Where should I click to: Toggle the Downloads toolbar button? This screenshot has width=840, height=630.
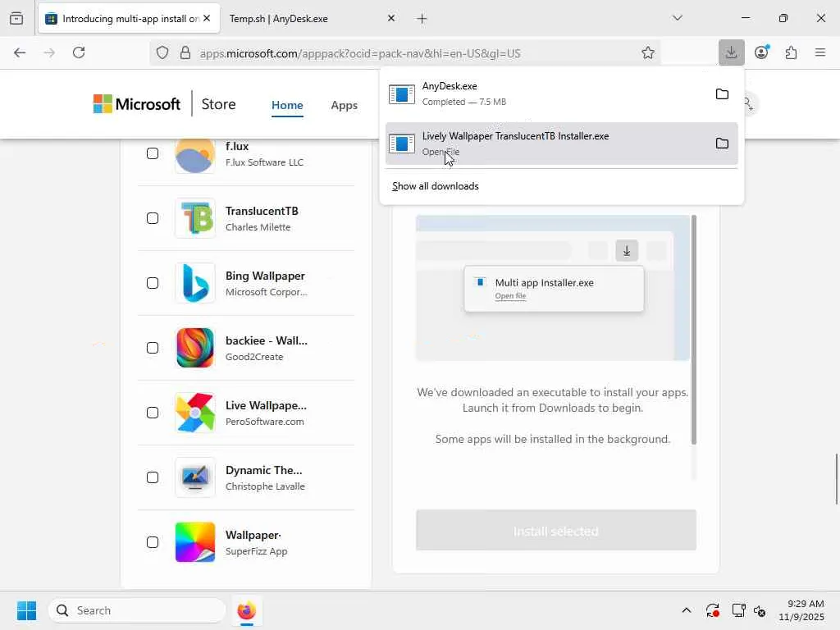tap(731, 52)
